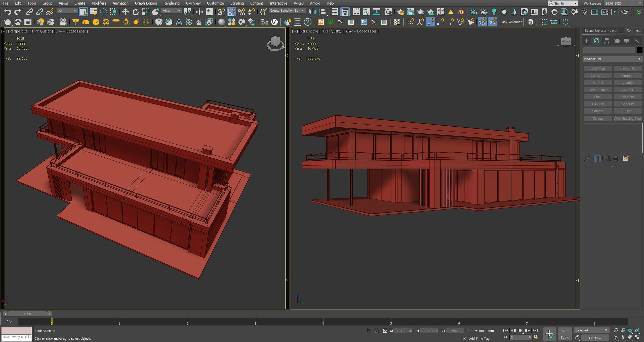Click the Rc toolbar icon

click(x=364, y=22)
